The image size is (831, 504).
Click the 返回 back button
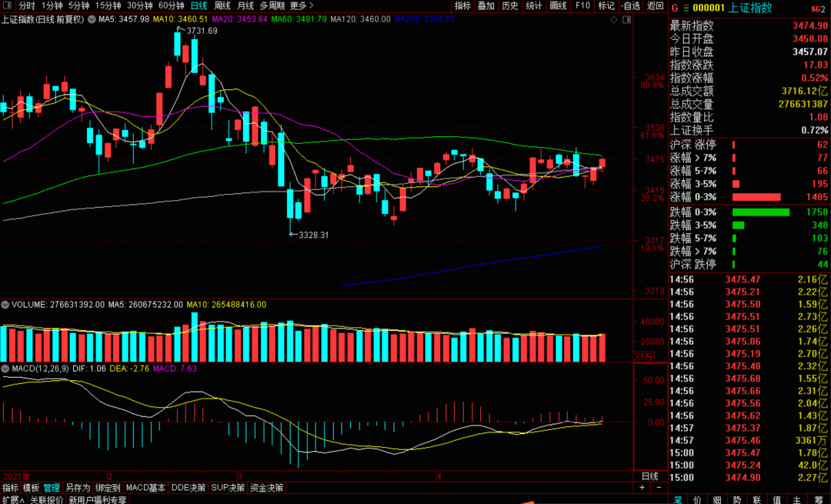[656, 5]
